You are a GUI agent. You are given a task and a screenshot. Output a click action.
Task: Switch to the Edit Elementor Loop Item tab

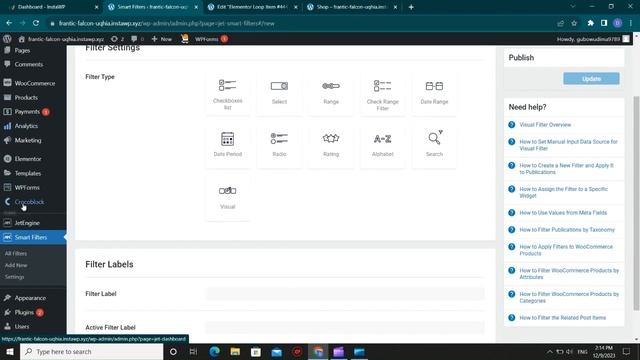[x=252, y=7]
